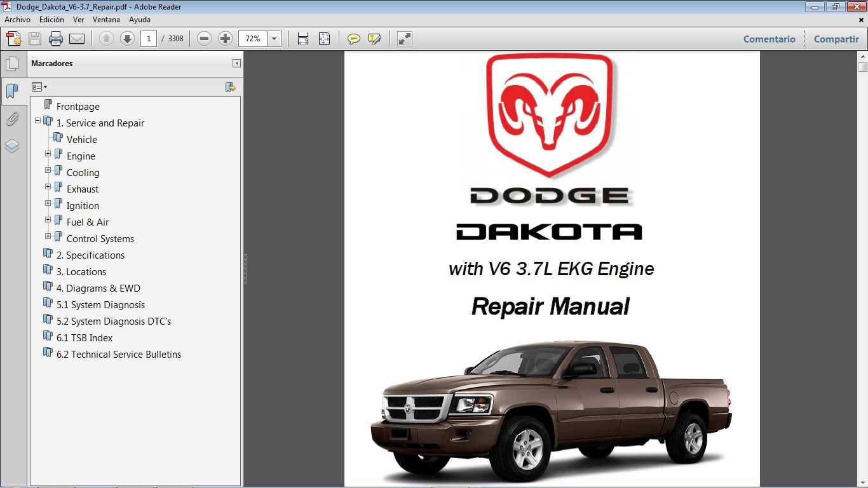Add a sticky note comment
Screen dimensions: 868x488
pos(354,39)
